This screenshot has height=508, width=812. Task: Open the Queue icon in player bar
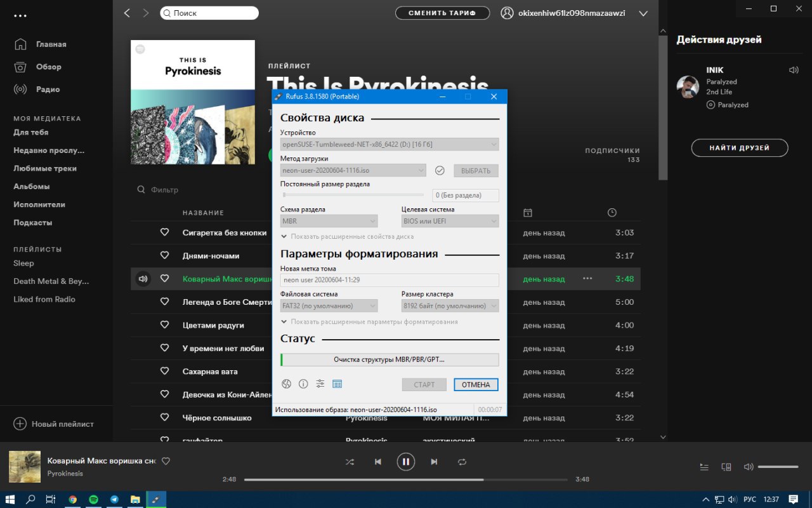(704, 467)
